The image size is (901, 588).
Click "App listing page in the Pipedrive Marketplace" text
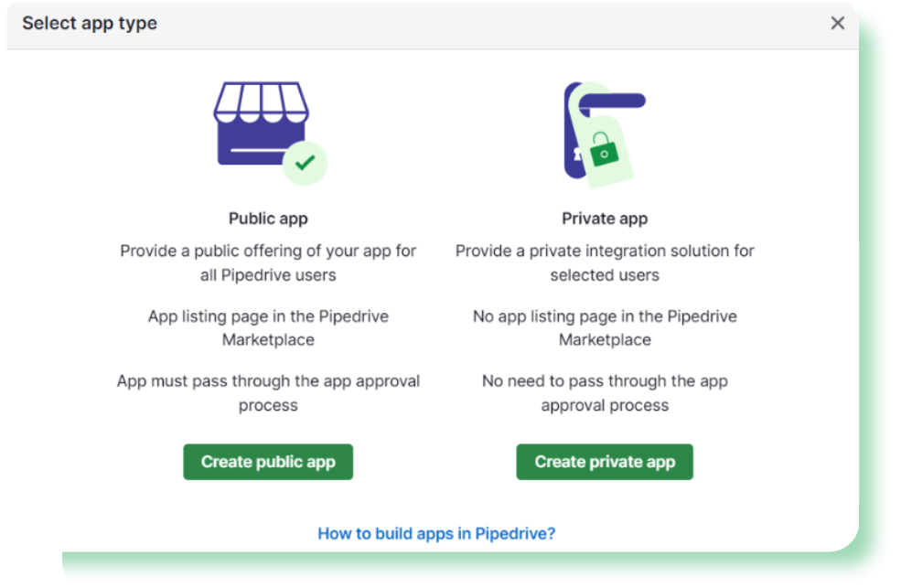click(268, 328)
